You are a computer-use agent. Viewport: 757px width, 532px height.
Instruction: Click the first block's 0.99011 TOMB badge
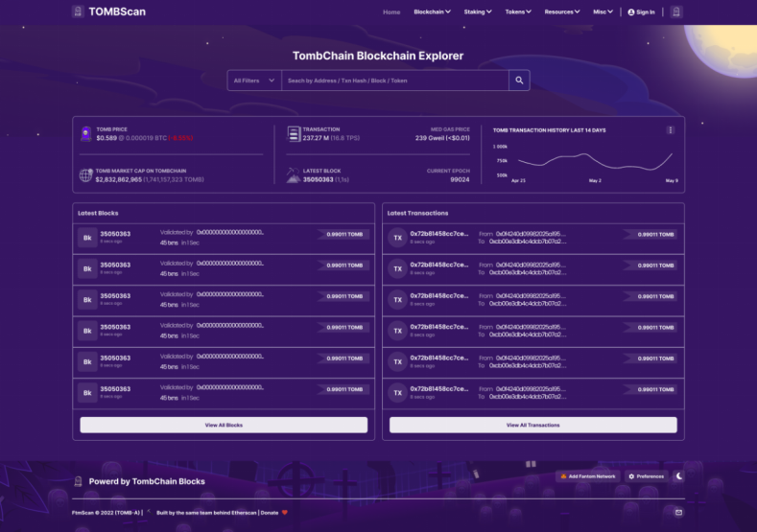click(x=343, y=235)
